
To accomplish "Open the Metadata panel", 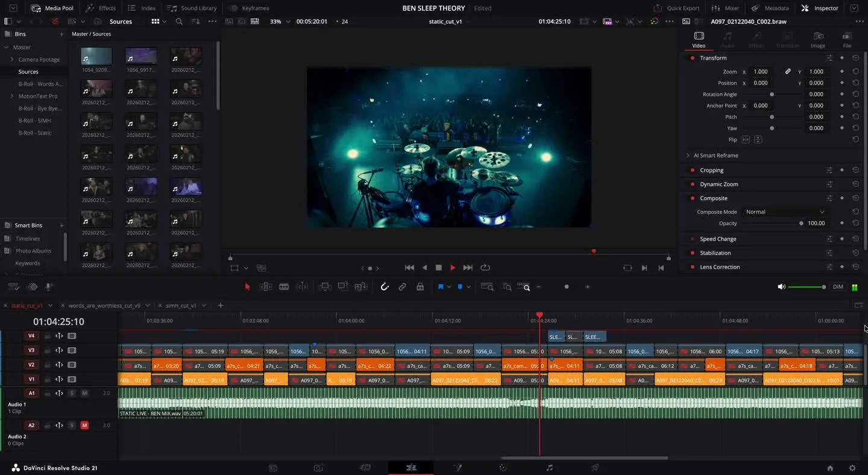I will coord(770,8).
